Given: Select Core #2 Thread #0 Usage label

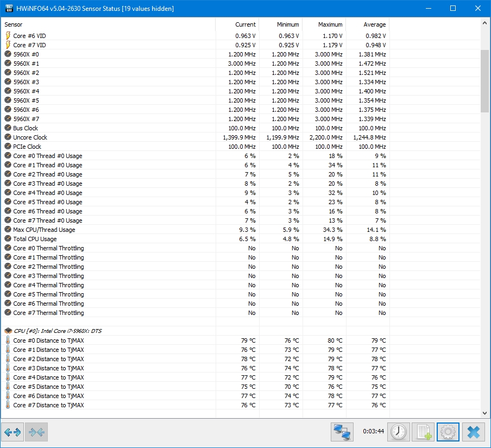Looking at the screenshot, I should click(48, 174).
